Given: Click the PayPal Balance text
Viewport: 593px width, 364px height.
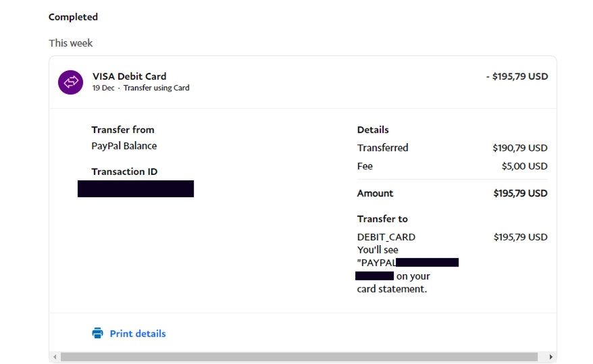Looking at the screenshot, I should coord(124,146).
